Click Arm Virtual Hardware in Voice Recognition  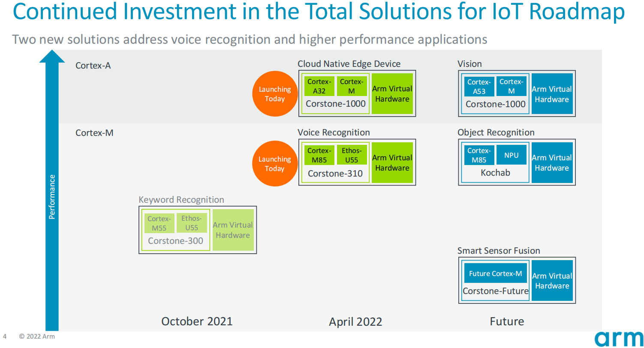(x=392, y=163)
